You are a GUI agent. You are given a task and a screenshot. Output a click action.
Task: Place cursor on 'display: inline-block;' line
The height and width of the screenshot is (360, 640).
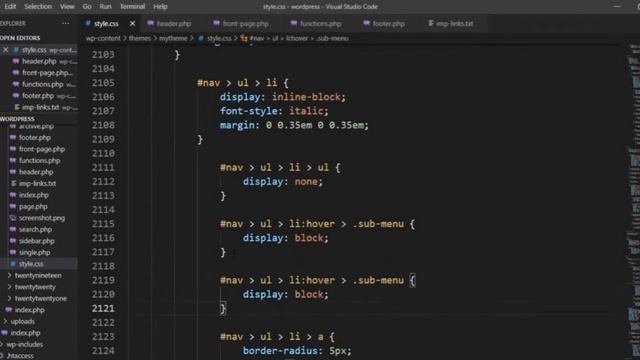click(282, 97)
